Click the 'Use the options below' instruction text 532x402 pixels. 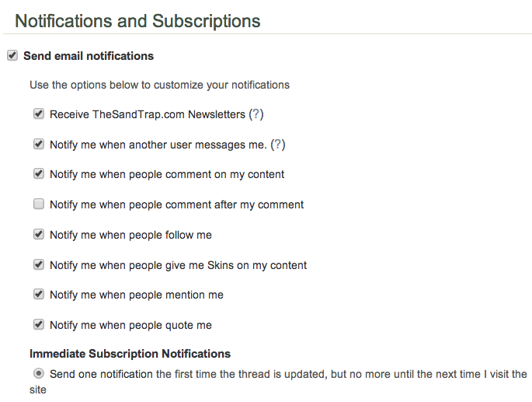pyautogui.click(x=159, y=85)
